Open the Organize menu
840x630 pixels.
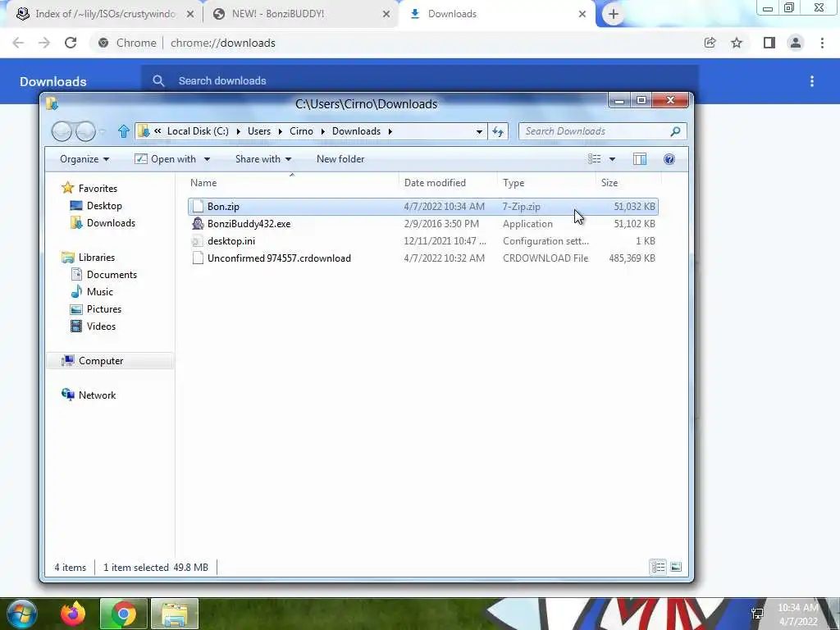click(x=84, y=159)
